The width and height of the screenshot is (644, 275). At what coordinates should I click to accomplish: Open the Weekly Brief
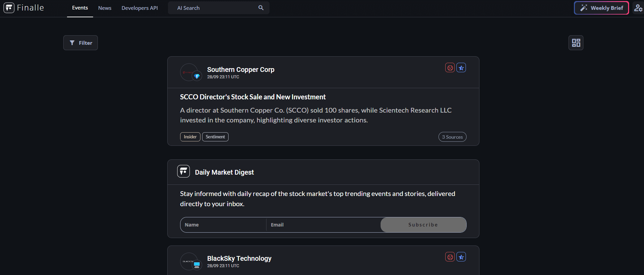coord(601,8)
